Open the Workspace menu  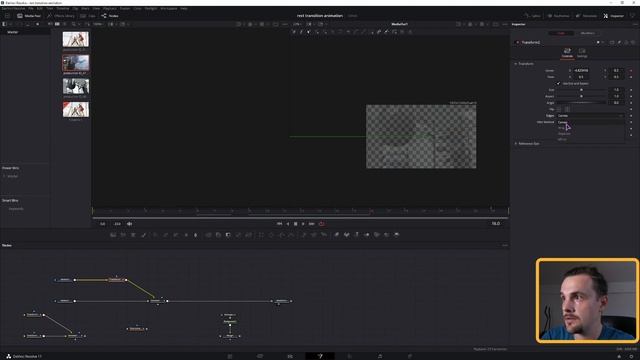coord(169,8)
